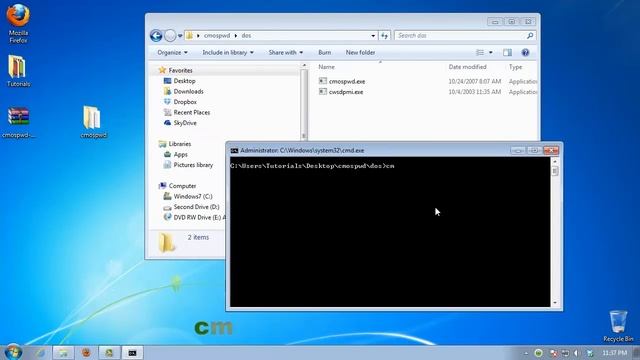Screen dimensions: 640x360
Task: Open Explorer Help icon
Action: click(525, 53)
